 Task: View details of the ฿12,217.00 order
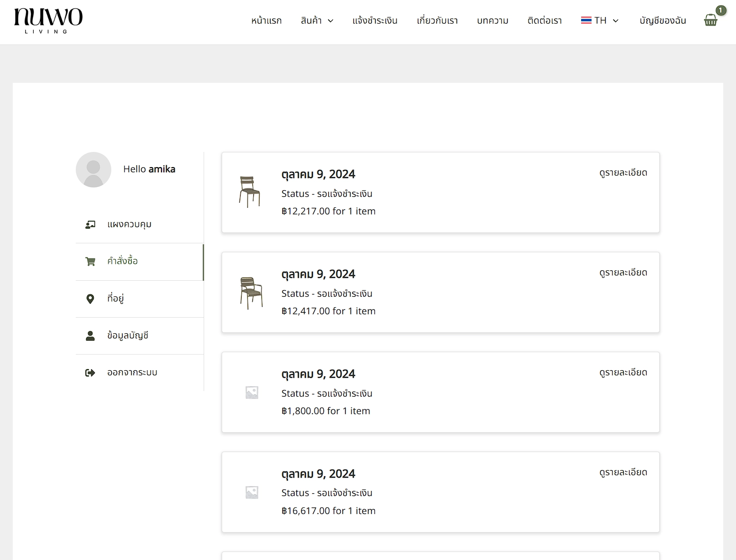[x=623, y=173]
